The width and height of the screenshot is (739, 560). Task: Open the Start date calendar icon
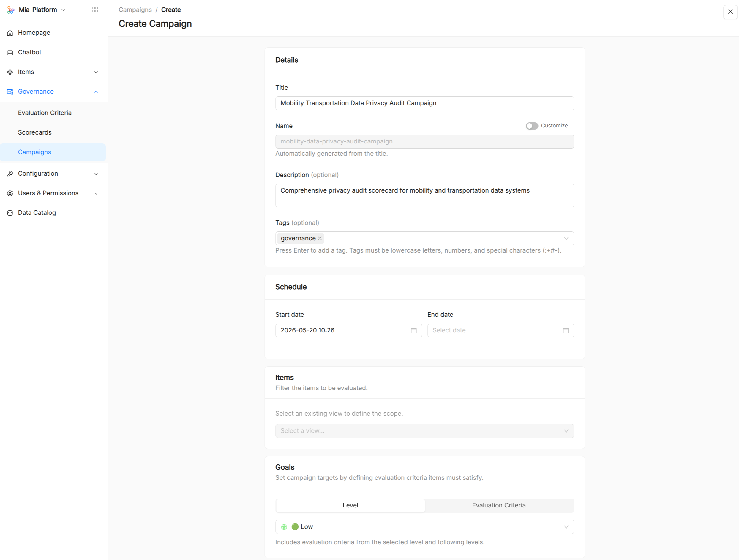pos(413,330)
